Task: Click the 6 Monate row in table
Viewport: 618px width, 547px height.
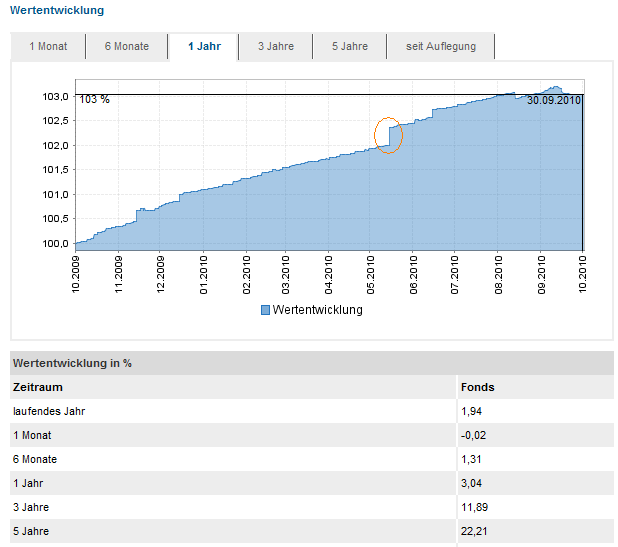Action: point(35,459)
